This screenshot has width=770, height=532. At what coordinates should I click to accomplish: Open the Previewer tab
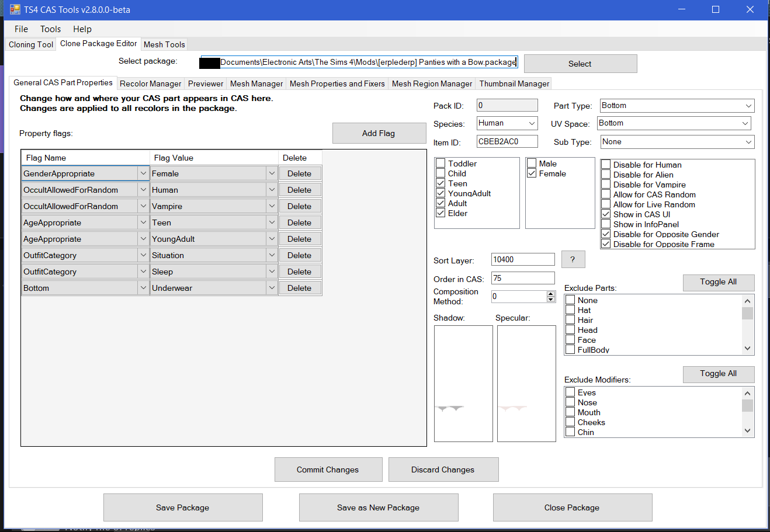pos(206,84)
